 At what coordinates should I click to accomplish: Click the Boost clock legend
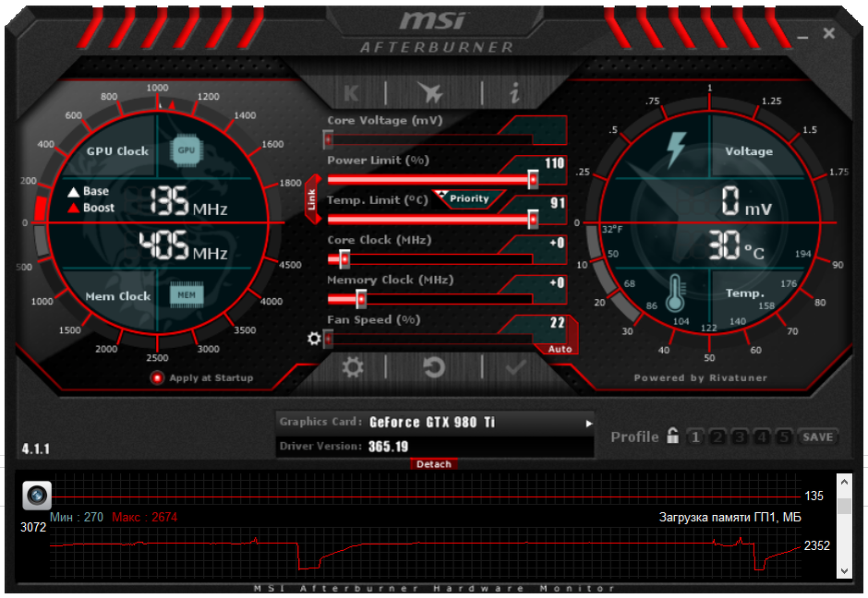90,208
